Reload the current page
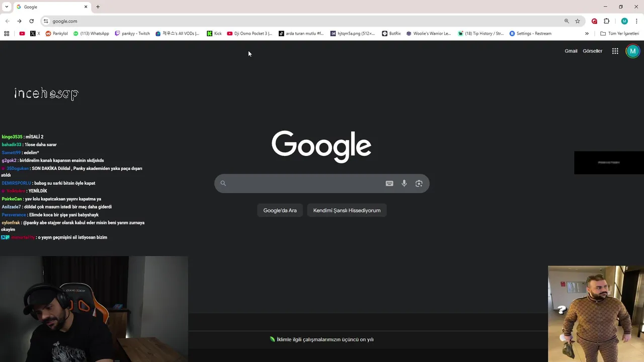 tap(31, 21)
